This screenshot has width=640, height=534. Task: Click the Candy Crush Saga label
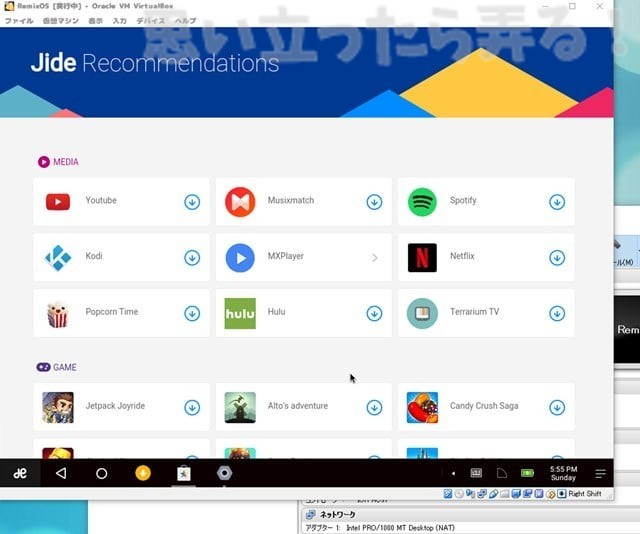(x=484, y=406)
